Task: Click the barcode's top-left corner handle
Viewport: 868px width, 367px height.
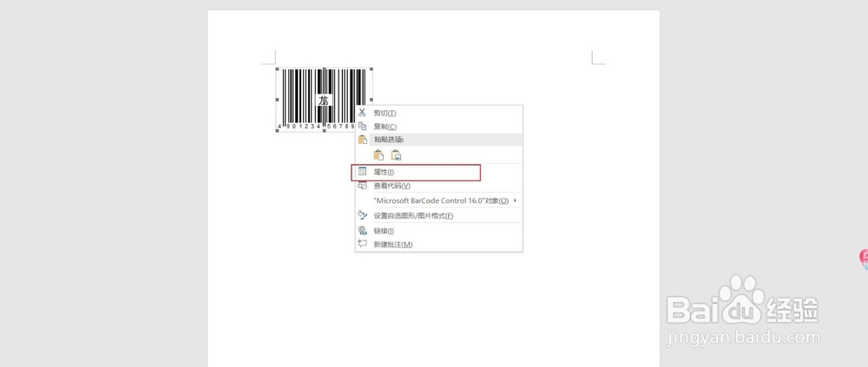Action: coord(278,69)
